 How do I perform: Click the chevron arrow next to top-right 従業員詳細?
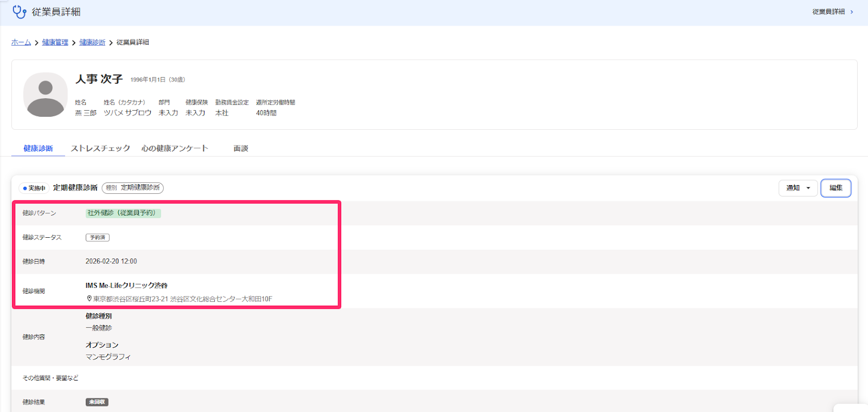coord(852,12)
